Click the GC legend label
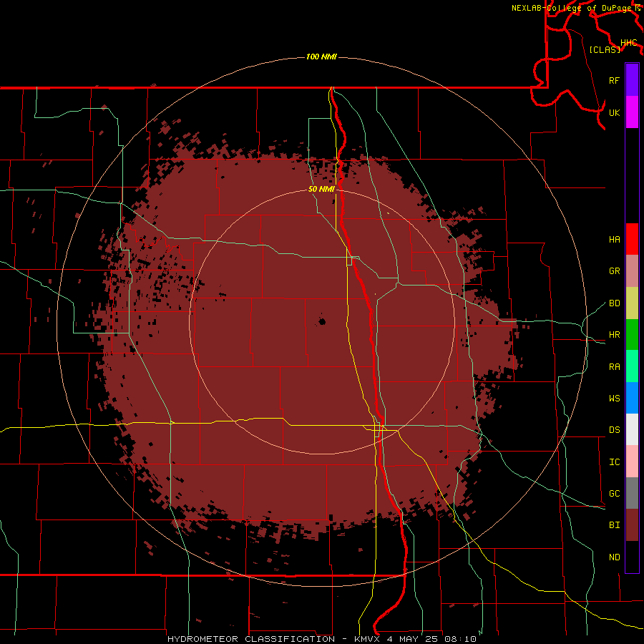The width and height of the screenshot is (644, 644). [x=614, y=494]
